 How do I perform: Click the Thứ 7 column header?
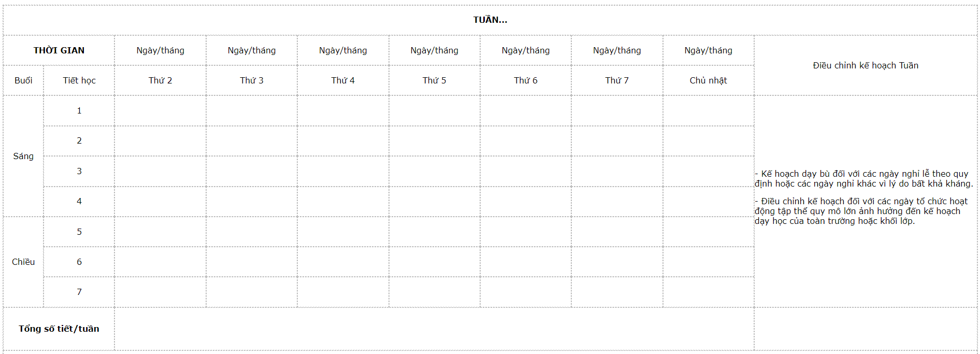(x=617, y=80)
